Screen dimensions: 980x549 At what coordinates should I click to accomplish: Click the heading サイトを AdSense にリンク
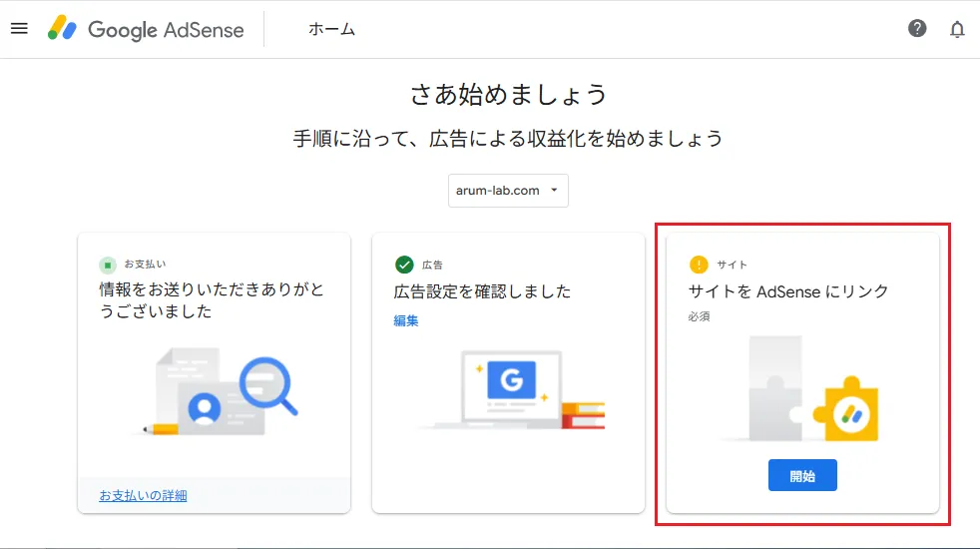point(788,291)
